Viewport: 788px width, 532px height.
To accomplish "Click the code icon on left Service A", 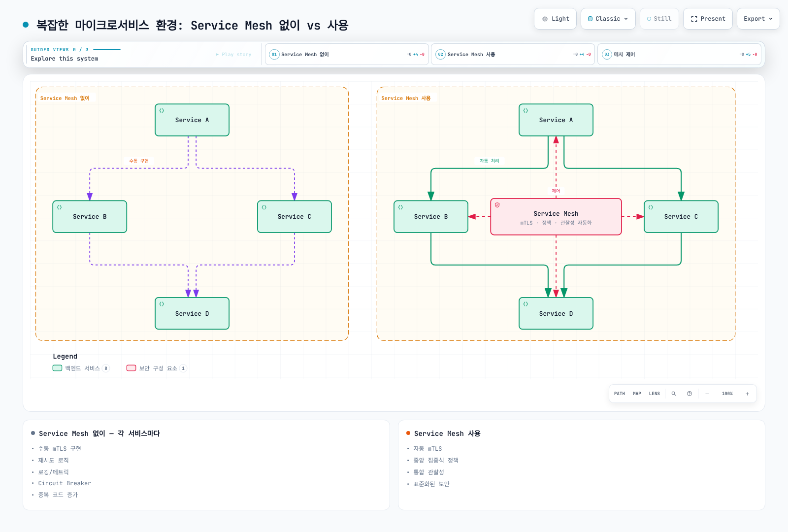I will point(162,110).
